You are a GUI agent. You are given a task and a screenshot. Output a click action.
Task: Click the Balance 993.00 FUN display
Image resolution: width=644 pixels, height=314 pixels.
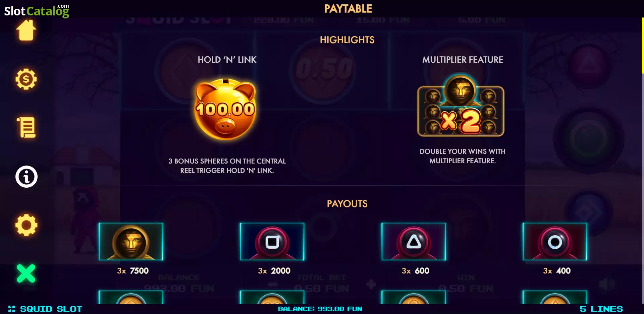[x=320, y=309]
